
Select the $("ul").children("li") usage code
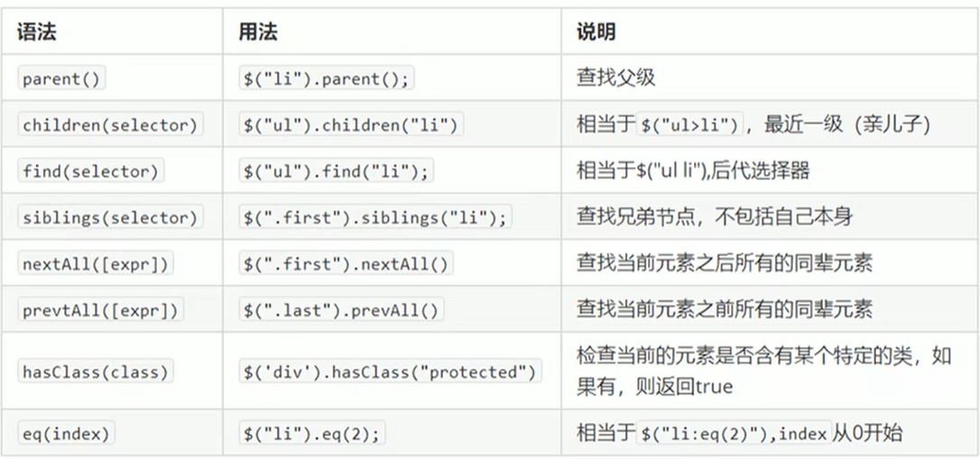(x=351, y=125)
